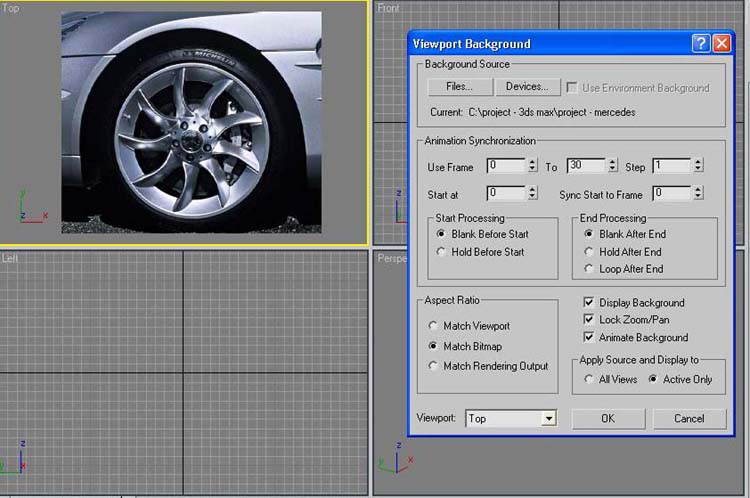The width and height of the screenshot is (750, 498).
Task: Select Match Viewport aspect ratio
Action: coord(433,326)
